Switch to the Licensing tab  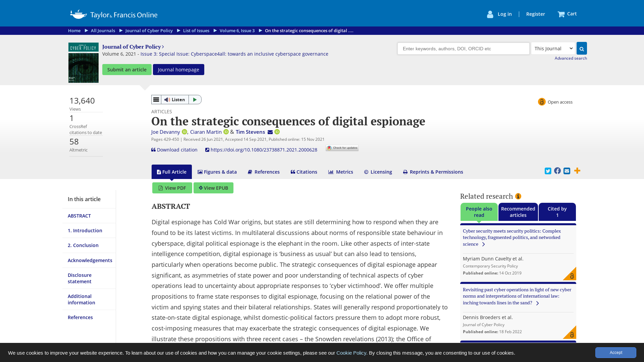(x=378, y=172)
